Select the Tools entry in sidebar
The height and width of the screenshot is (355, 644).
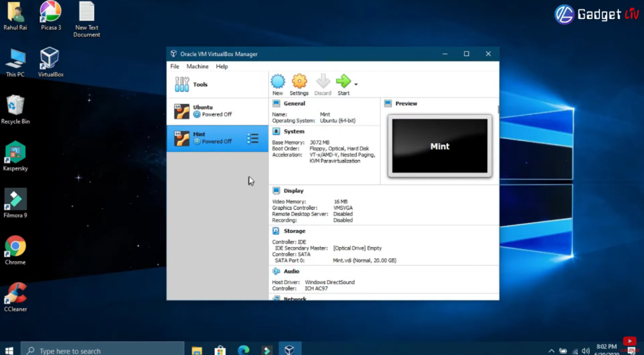pyautogui.click(x=218, y=84)
